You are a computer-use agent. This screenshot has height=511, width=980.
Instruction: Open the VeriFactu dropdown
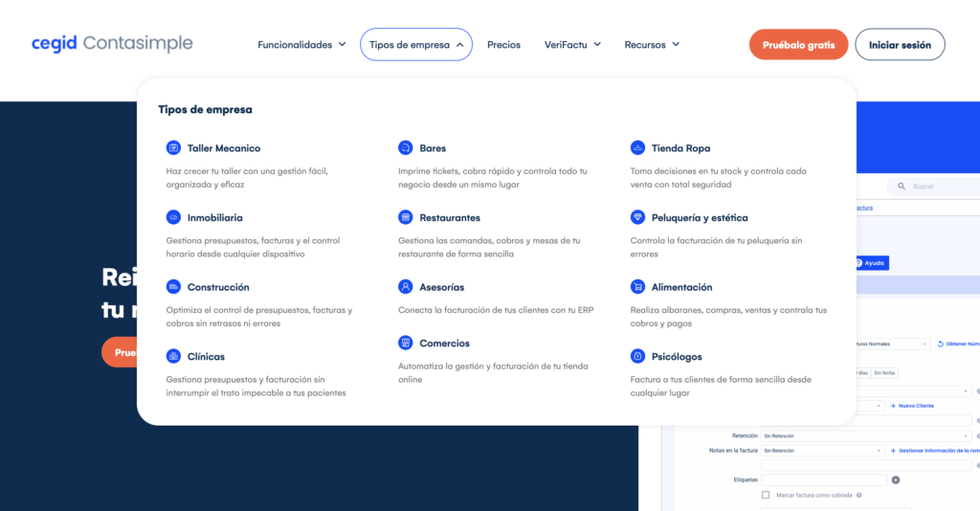[x=572, y=45]
